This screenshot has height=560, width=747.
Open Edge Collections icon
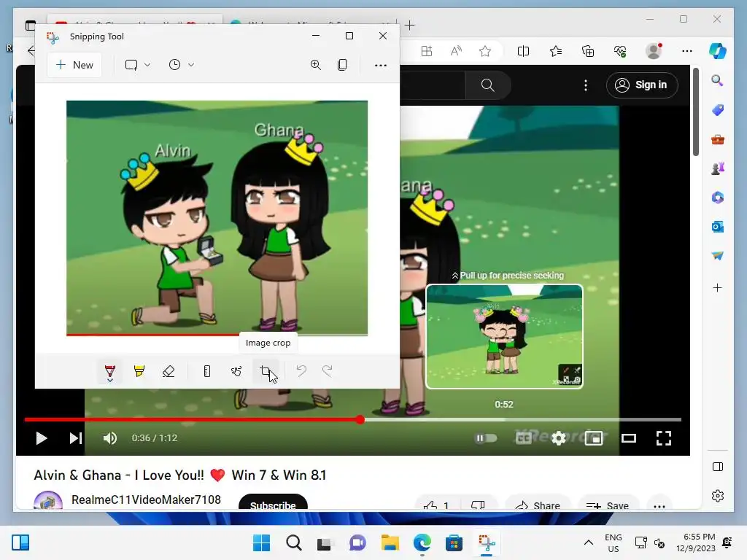point(588,51)
